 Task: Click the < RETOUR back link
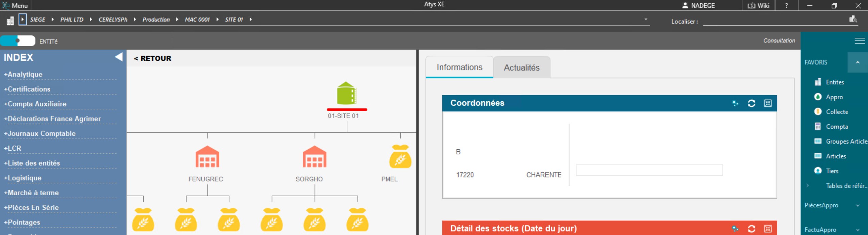coord(152,58)
